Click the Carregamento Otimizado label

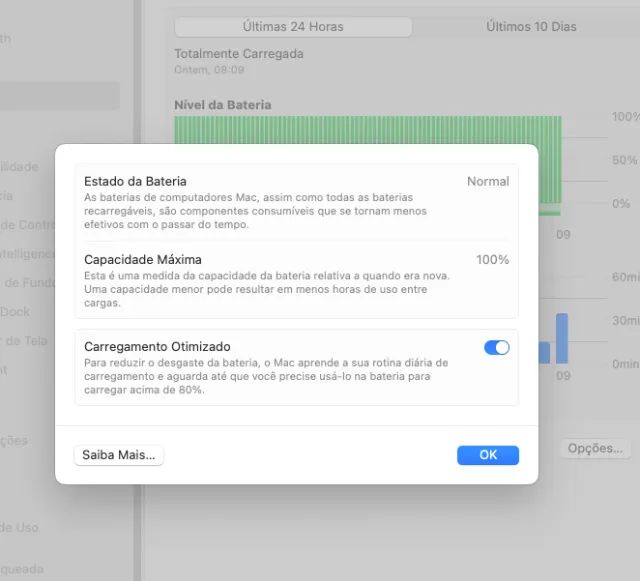pyautogui.click(x=157, y=347)
